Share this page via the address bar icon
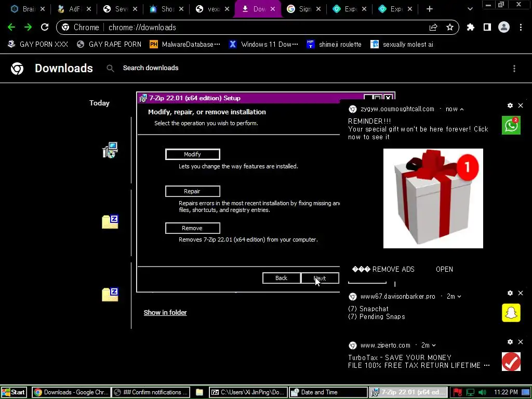The width and height of the screenshot is (532, 399). [x=433, y=28]
